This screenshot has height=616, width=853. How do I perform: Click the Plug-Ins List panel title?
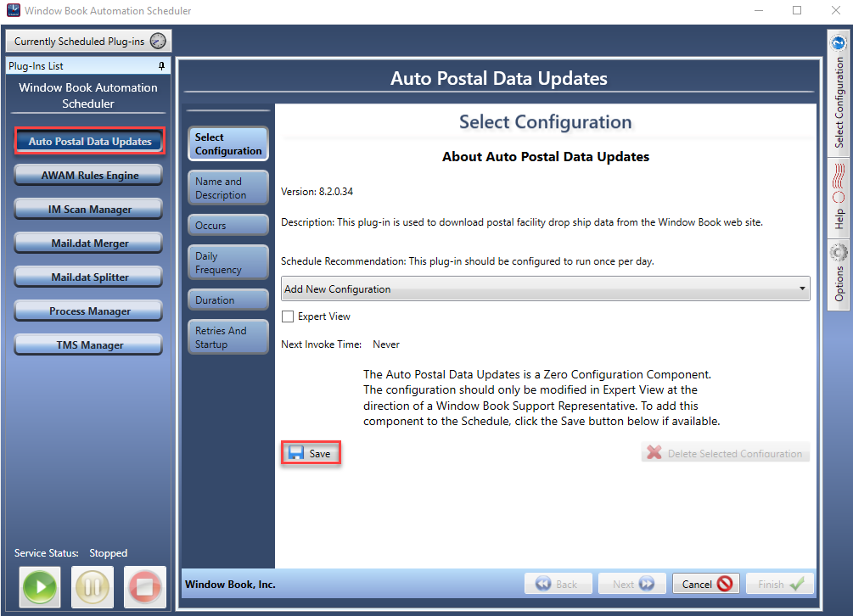36,66
